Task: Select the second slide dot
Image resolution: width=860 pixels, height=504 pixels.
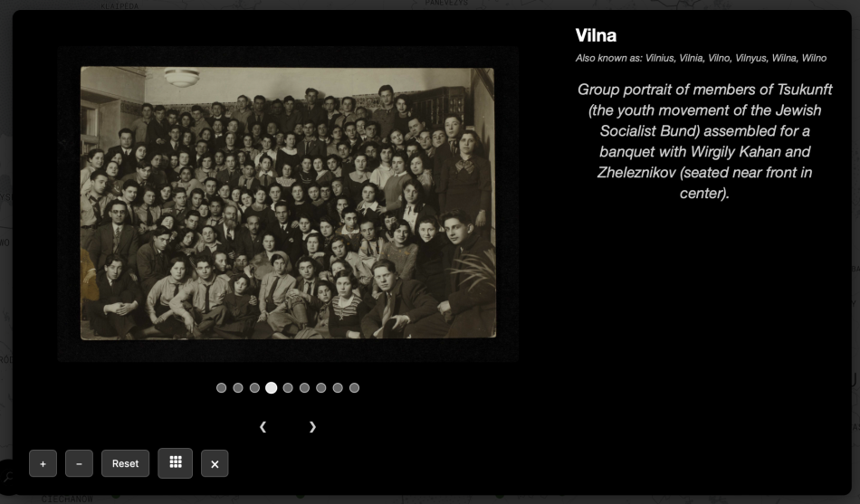Action: point(238,388)
